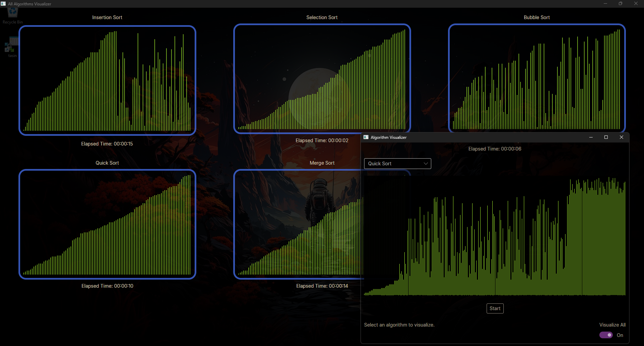The height and width of the screenshot is (346, 644).
Task: Click the Bubble Sort chart panel
Action: click(537, 78)
